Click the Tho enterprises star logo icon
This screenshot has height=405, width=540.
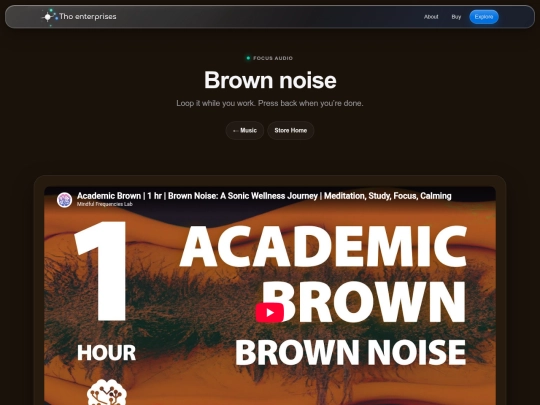click(49, 17)
